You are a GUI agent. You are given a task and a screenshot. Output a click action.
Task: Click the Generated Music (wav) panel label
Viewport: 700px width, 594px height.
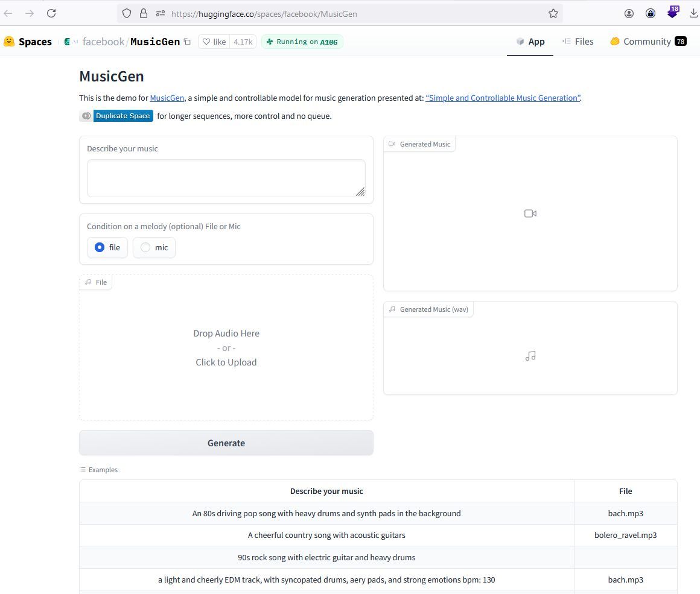(428, 309)
